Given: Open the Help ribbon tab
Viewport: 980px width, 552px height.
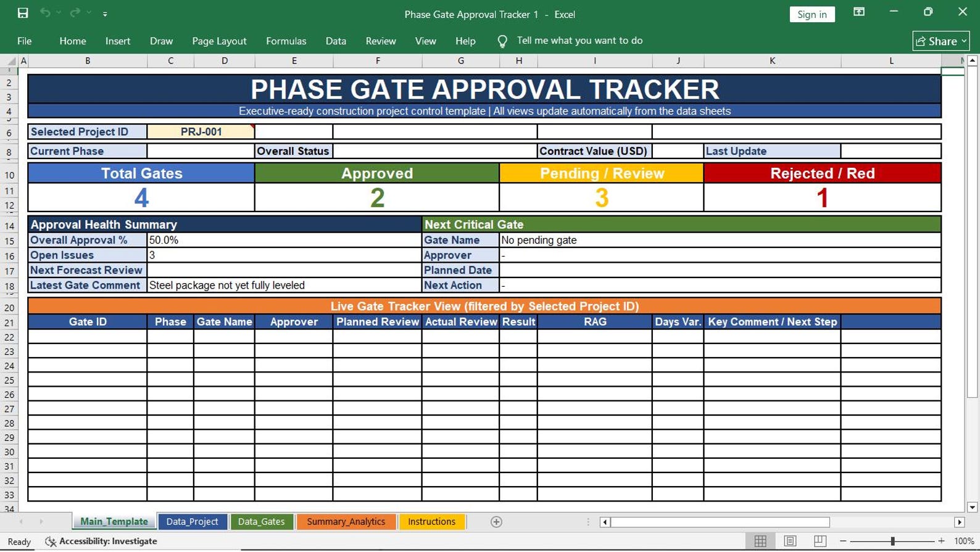Looking at the screenshot, I should click(x=465, y=41).
